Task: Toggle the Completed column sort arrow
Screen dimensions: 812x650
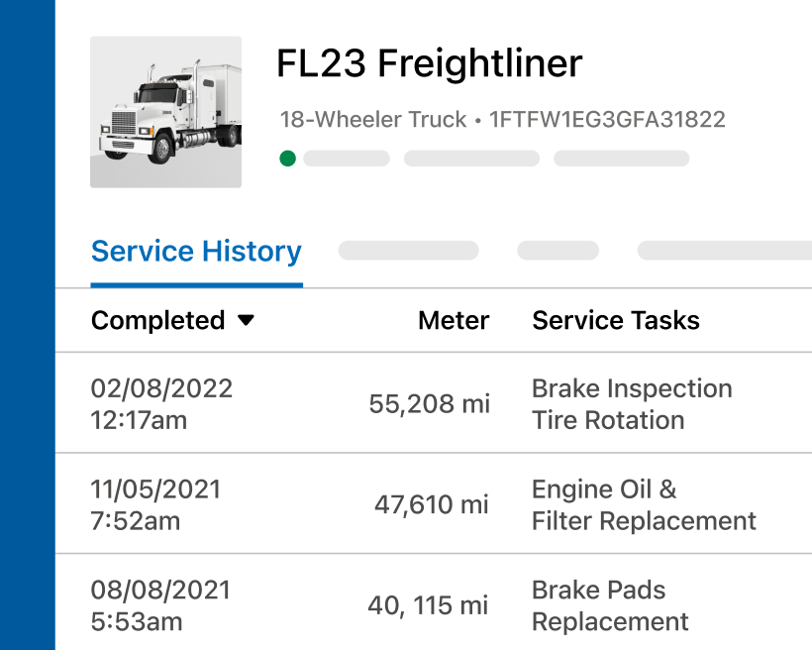Action: pos(246,320)
